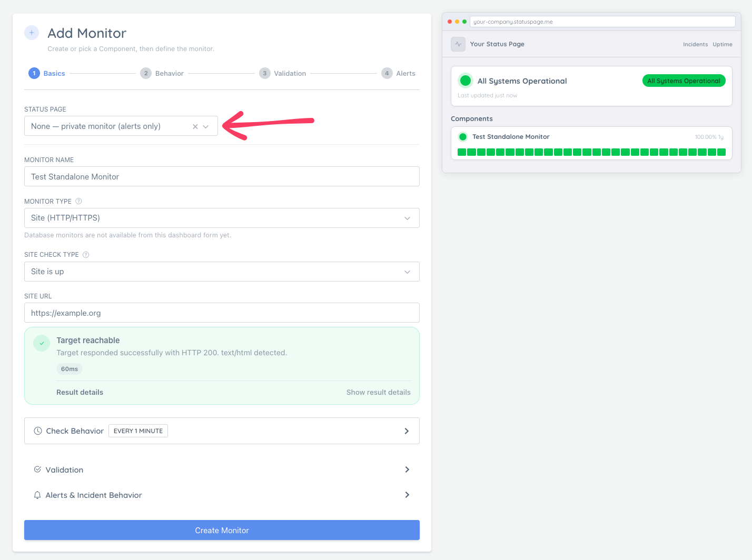Click the Test Standalone Monitor green status dot
752x560 pixels.
coord(463,137)
